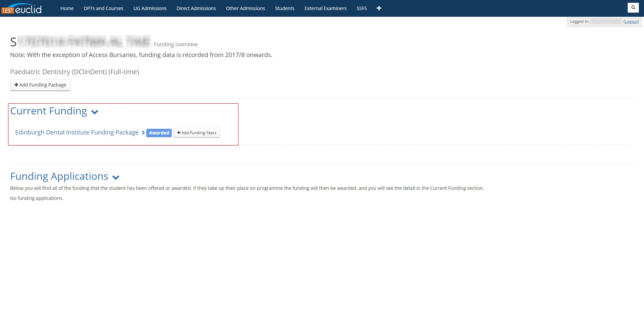This screenshot has width=644, height=325.
Task: Collapse the Funding Applications section chevron
Action: tap(116, 177)
